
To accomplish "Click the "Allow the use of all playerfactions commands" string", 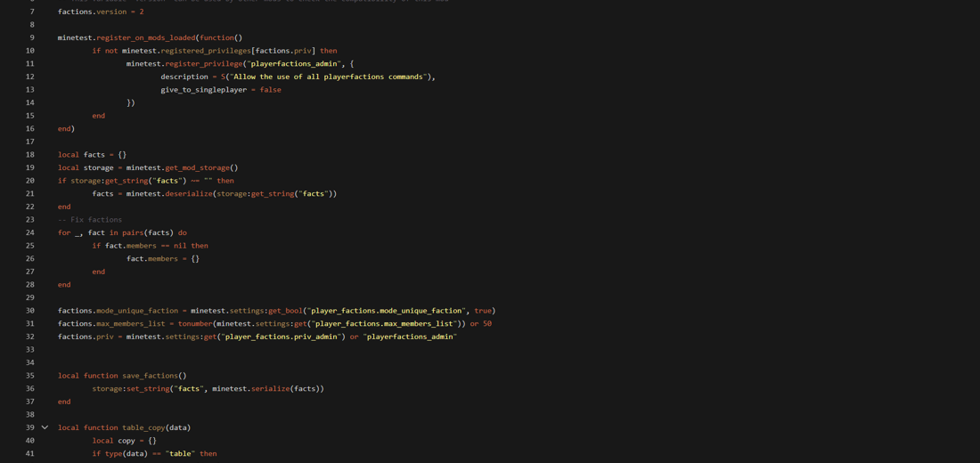I will click(x=328, y=77).
